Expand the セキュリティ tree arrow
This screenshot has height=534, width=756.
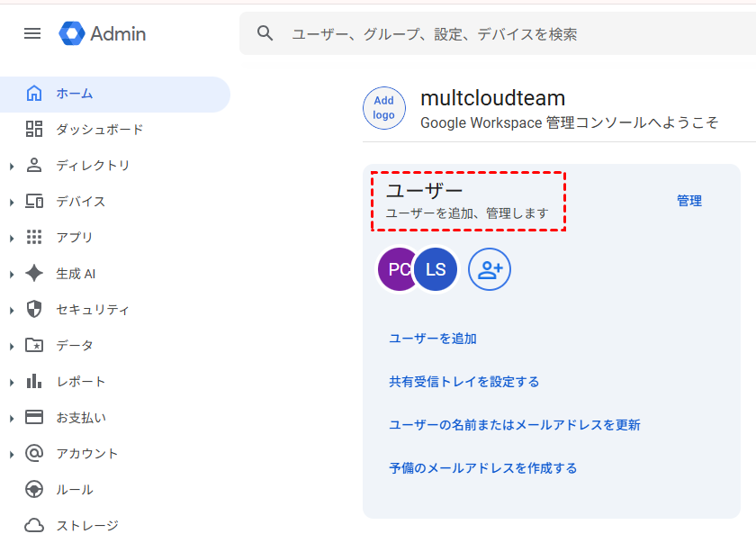[12, 310]
